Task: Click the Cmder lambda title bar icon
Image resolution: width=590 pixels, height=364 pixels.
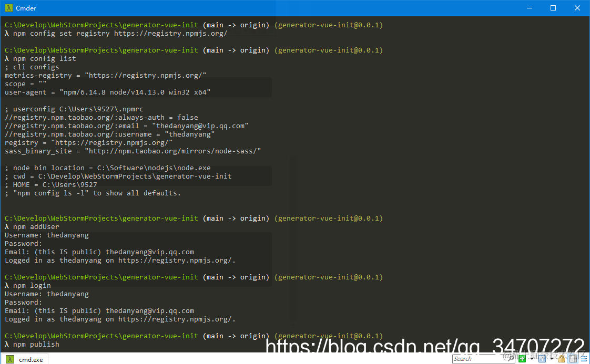Action: tap(8, 8)
